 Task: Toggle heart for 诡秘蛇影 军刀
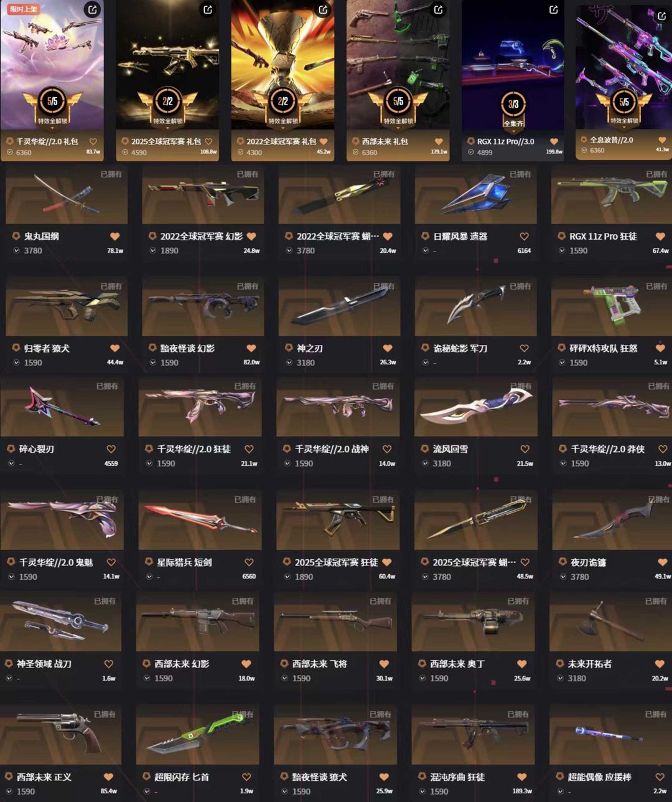524,348
